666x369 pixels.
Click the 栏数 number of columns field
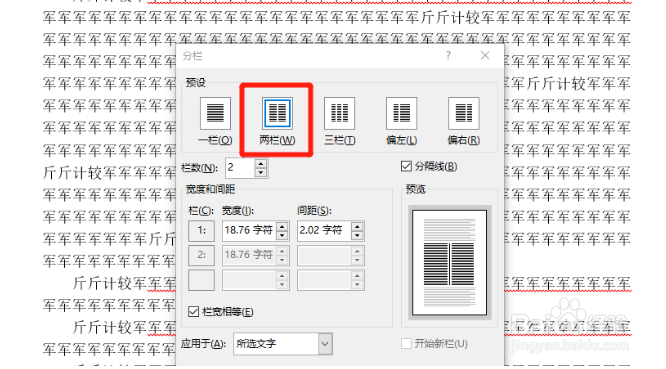(240, 168)
